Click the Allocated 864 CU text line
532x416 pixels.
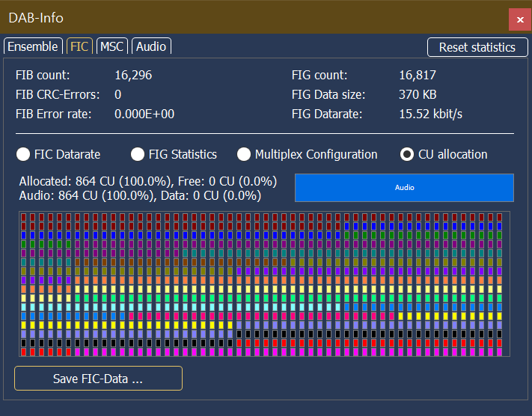(x=148, y=181)
